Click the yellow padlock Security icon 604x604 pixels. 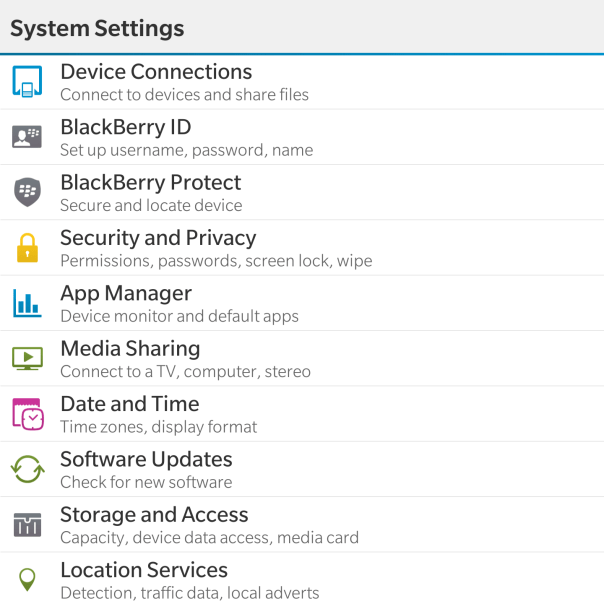point(27,247)
